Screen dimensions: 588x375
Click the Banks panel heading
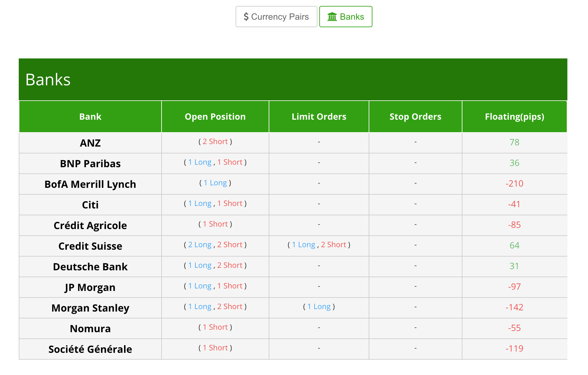tap(48, 79)
